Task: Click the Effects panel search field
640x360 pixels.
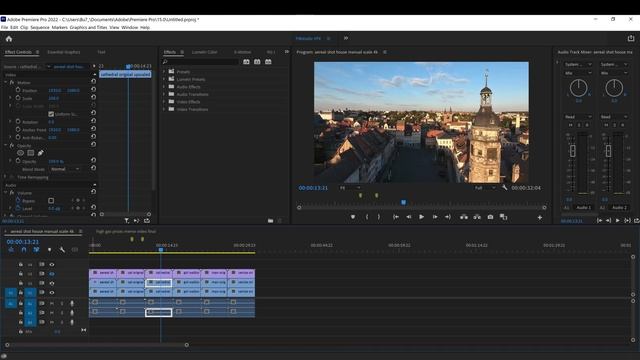Action: point(200,62)
